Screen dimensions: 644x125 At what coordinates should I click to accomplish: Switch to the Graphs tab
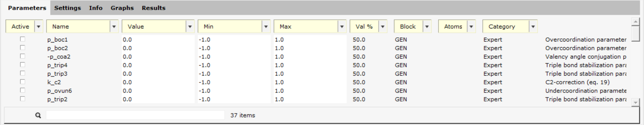[122, 8]
